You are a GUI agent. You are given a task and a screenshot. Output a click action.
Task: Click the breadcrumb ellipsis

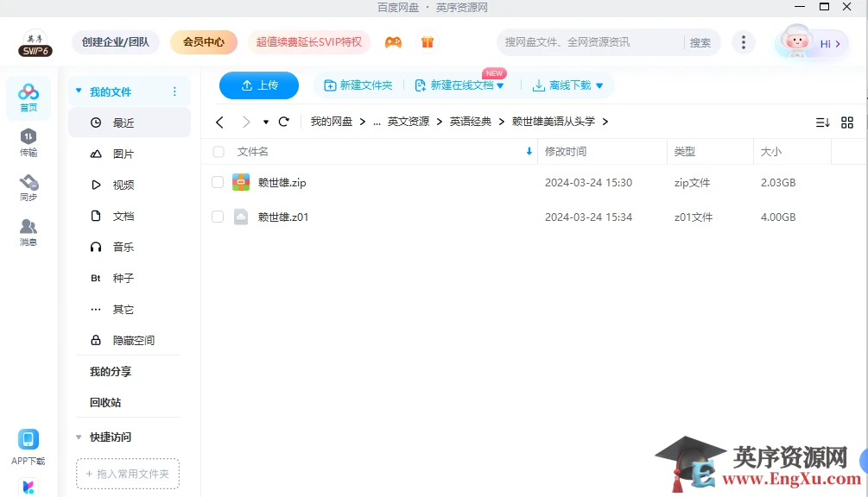[x=377, y=123]
